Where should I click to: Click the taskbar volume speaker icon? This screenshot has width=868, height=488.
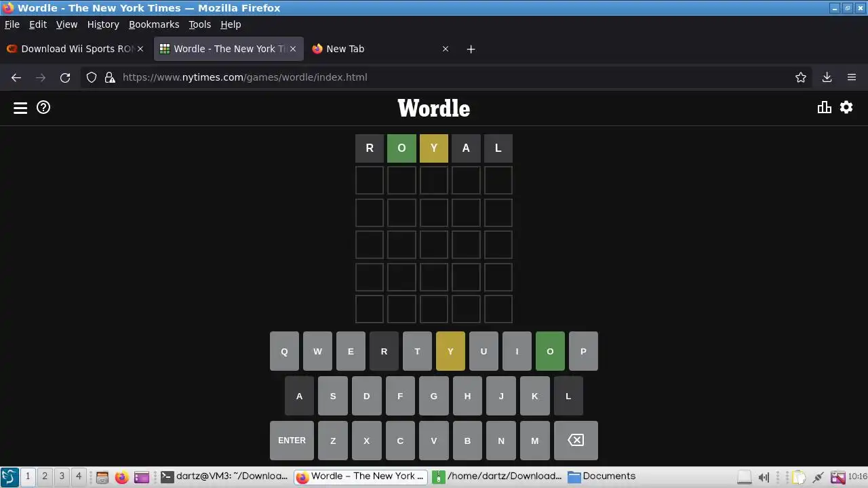[764, 477]
